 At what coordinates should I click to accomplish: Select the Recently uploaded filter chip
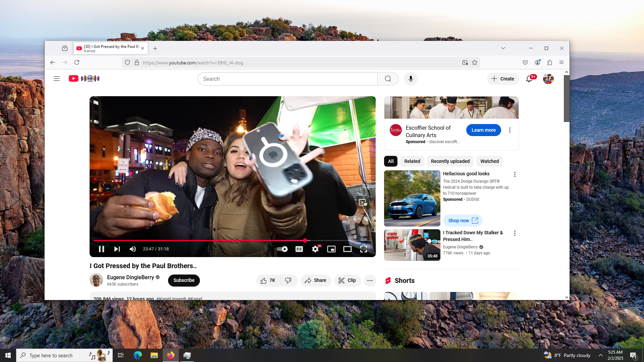450,161
